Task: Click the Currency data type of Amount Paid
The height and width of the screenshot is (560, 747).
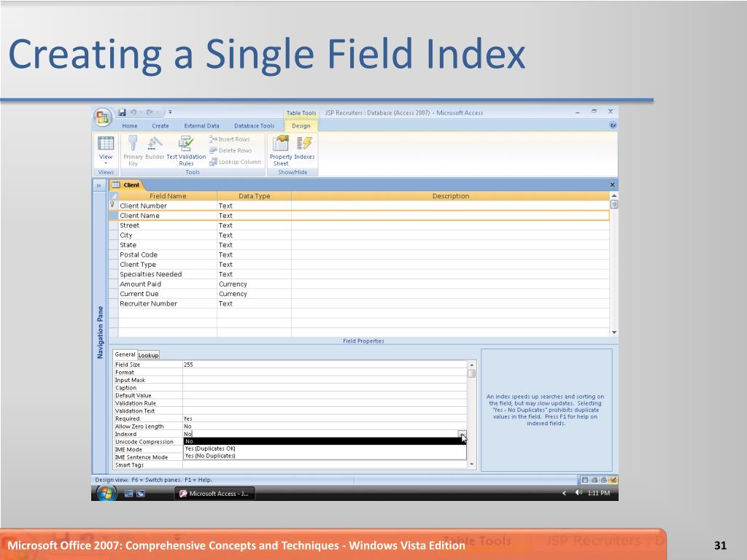Action: point(254,284)
